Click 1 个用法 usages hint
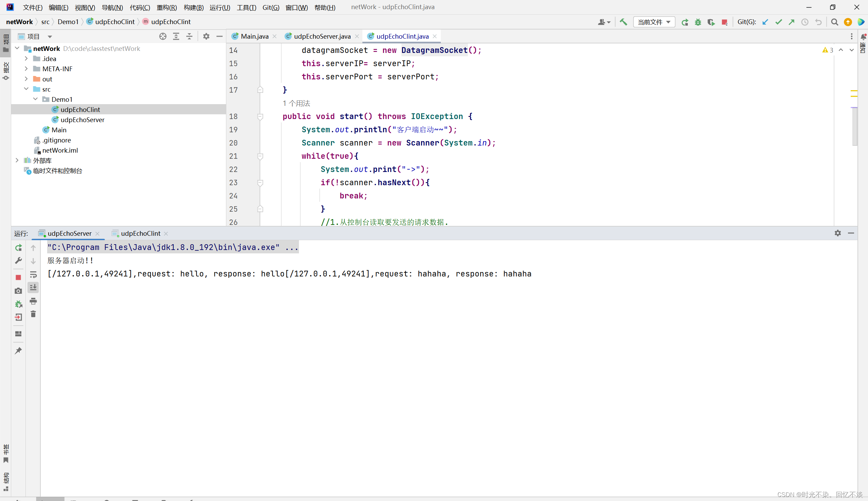Image resolution: width=868 pixels, height=501 pixels. point(296,103)
